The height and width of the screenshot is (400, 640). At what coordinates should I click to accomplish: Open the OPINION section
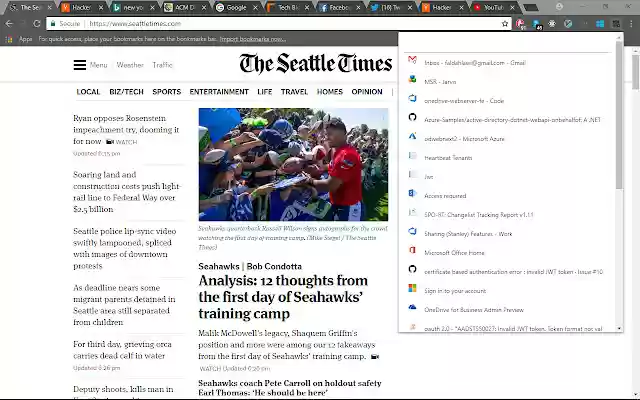pyautogui.click(x=367, y=92)
